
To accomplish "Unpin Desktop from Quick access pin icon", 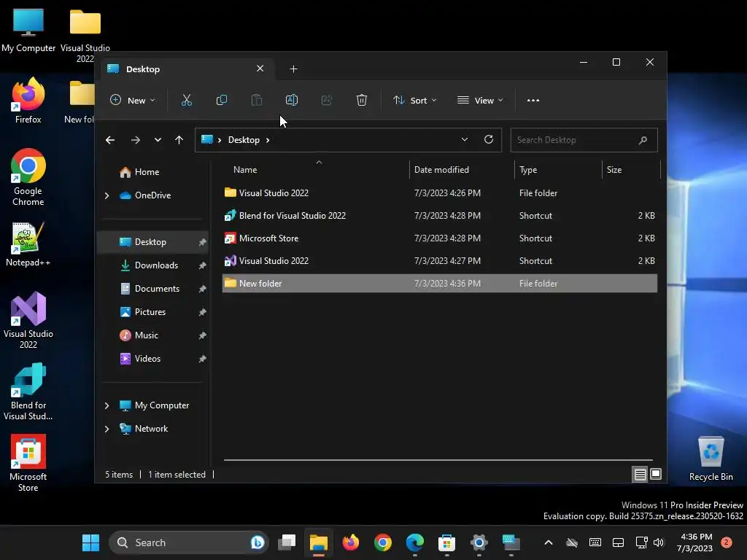I will (203, 242).
